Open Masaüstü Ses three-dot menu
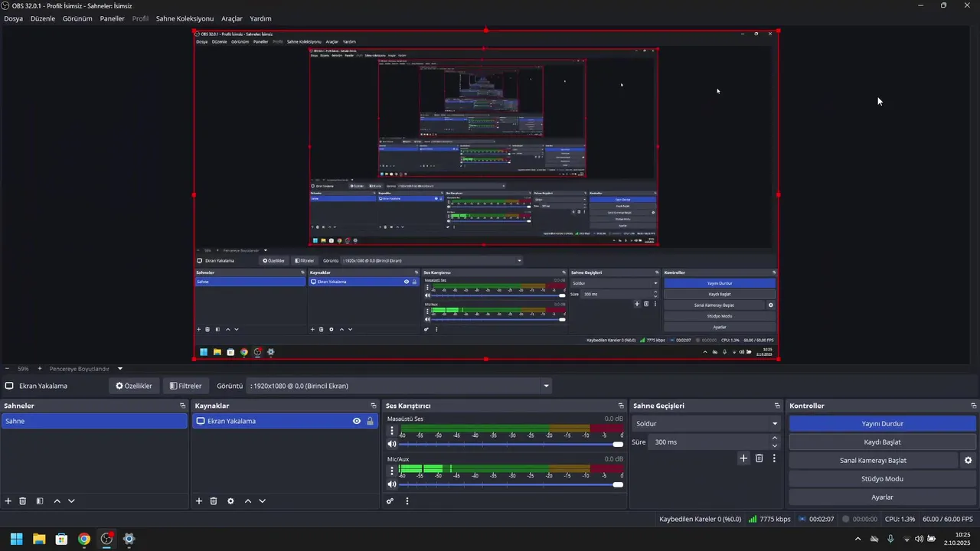 (392, 430)
